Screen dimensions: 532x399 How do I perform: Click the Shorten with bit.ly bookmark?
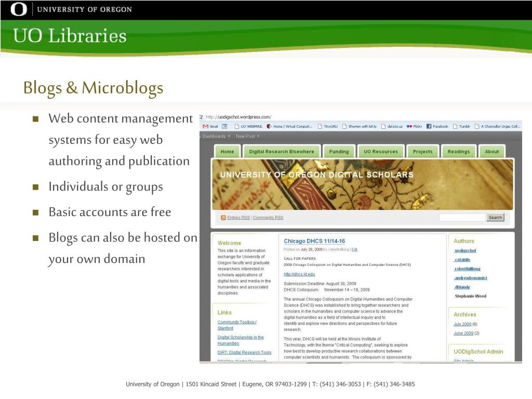click(x=360, y=127)
